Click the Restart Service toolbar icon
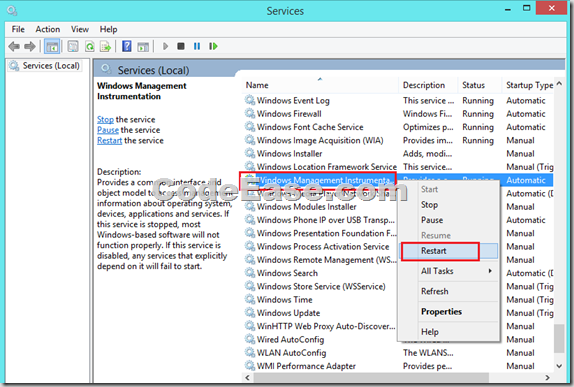574x387 pixels. (213, 46)
